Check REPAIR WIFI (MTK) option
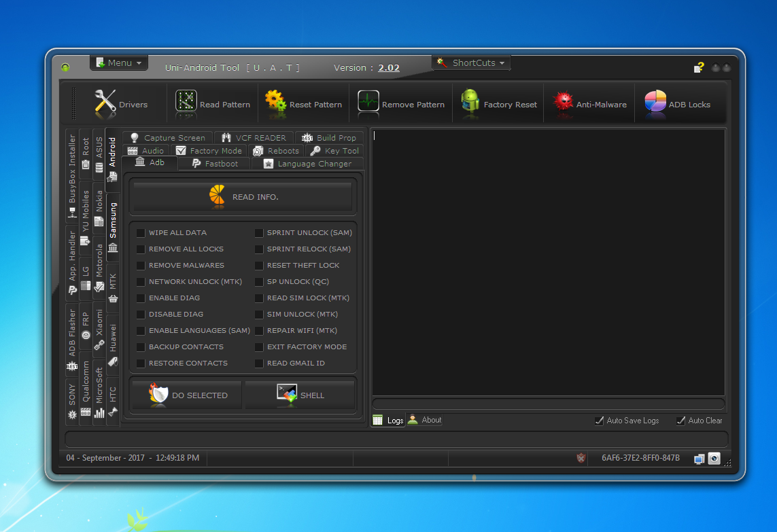Viewport: 777px width, 532px height. click(x=259, y=331)
